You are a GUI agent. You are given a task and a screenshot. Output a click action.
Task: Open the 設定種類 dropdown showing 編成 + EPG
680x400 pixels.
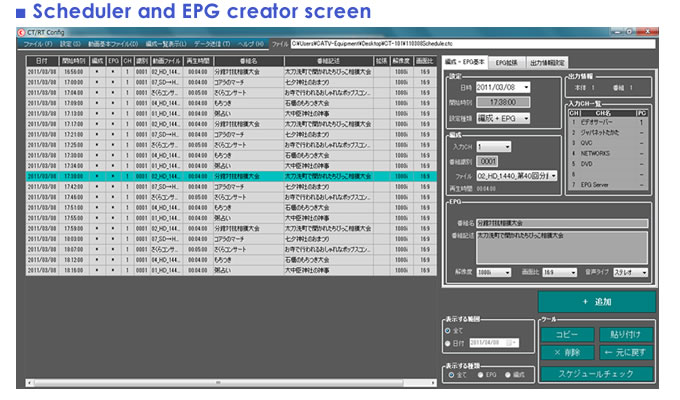(526, 118)
